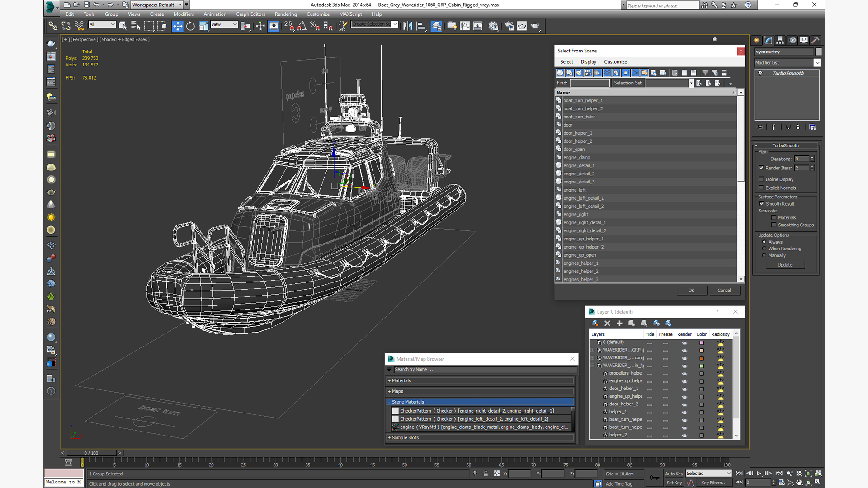Open Material Editor from toolbar
Screen dimensions: 868x488
(x=493, y=26)
